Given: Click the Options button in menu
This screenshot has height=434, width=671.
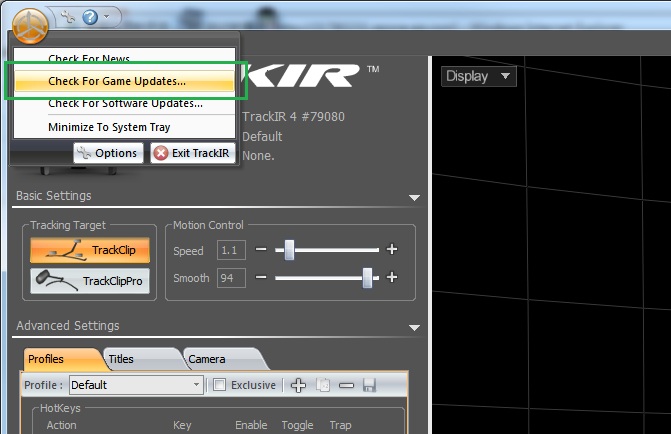Looking at the screenshot, I should [x=107, y=153].
